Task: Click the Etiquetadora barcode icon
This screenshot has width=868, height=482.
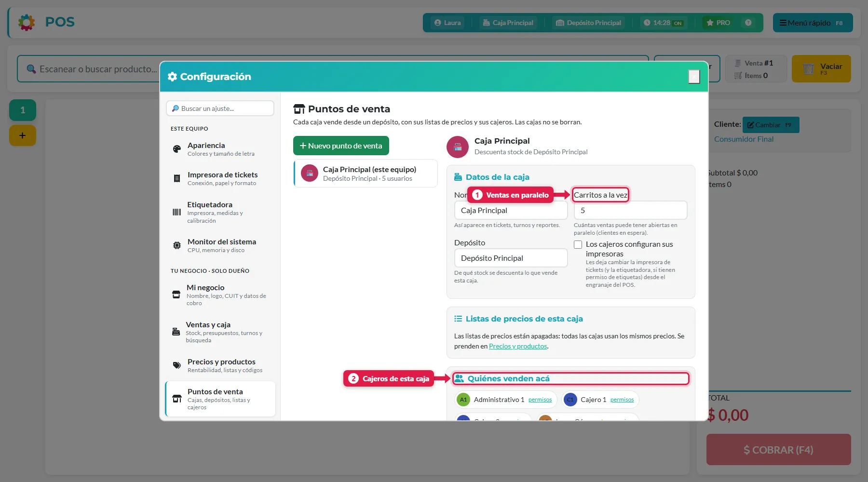Action: [177, 212]
